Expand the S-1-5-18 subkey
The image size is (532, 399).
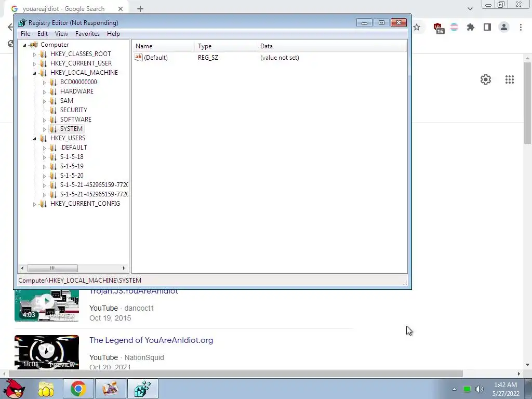pyautogui.click(x=44, y=157)
